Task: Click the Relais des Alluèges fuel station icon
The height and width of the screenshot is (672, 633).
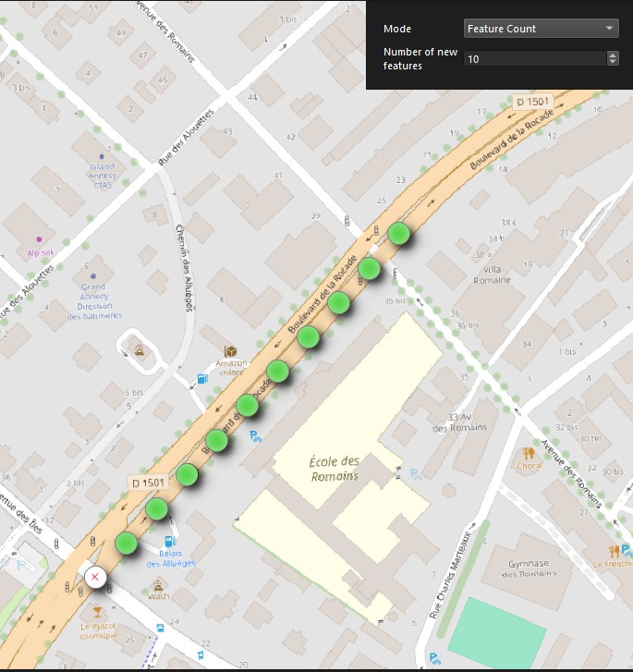Action: pos(170,541)
